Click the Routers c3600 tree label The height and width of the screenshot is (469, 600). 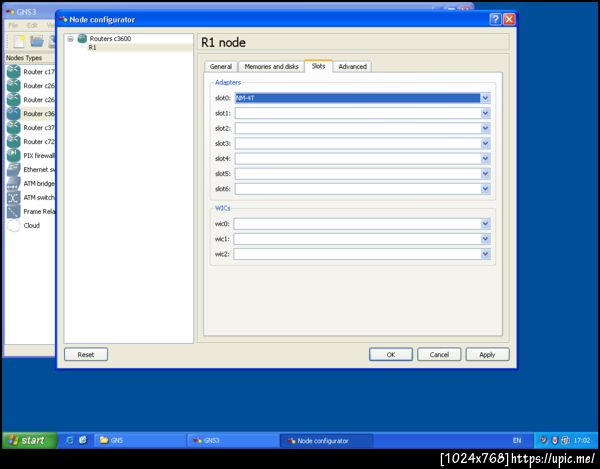tap(110, 39)
